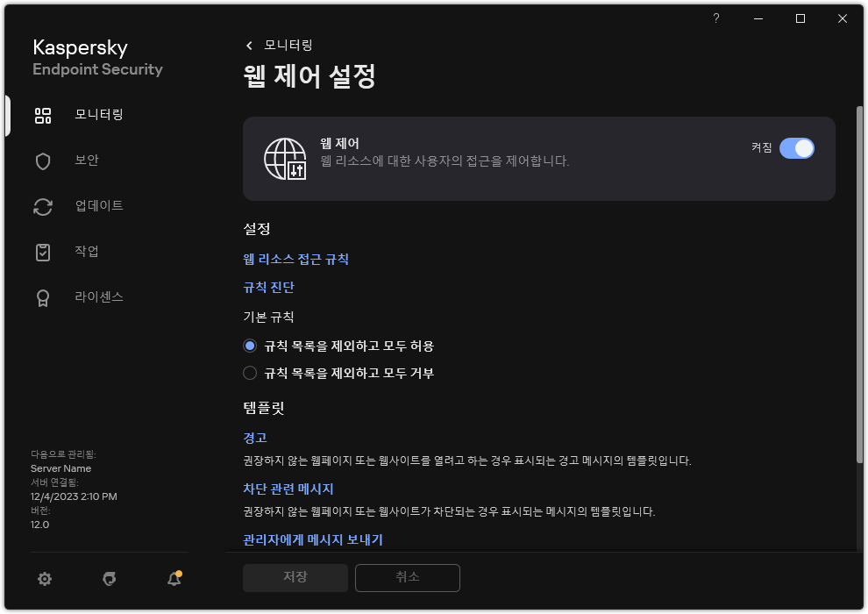Disable the 웹 제어 switch
Viewport: 868px width, 614px height.
coord(797,148)
